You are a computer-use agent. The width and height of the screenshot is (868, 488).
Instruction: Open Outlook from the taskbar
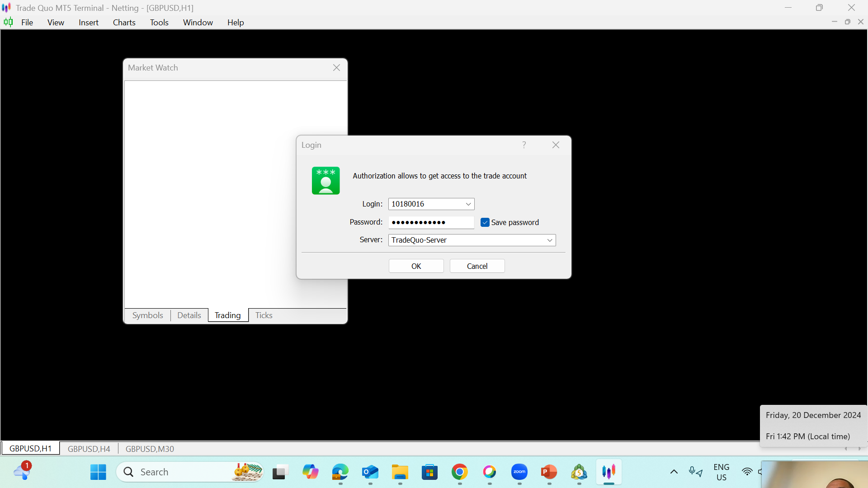370,472
